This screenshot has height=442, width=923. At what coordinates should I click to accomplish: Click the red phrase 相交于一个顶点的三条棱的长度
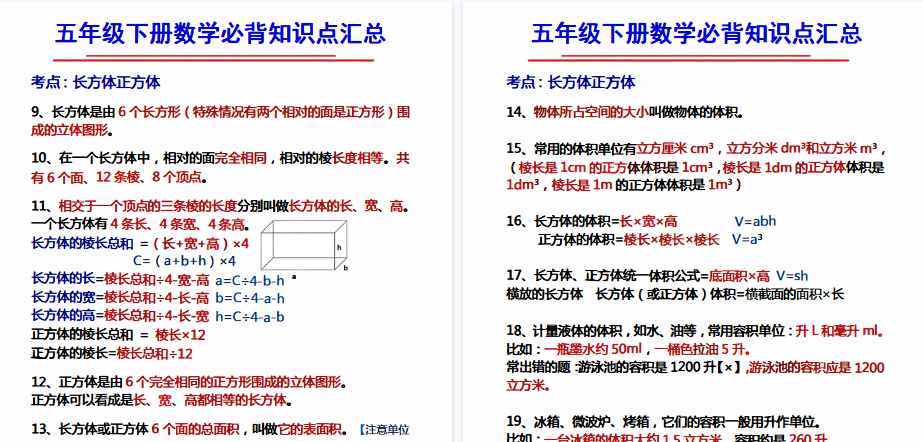pyautogui.click(x=148, y=206)
